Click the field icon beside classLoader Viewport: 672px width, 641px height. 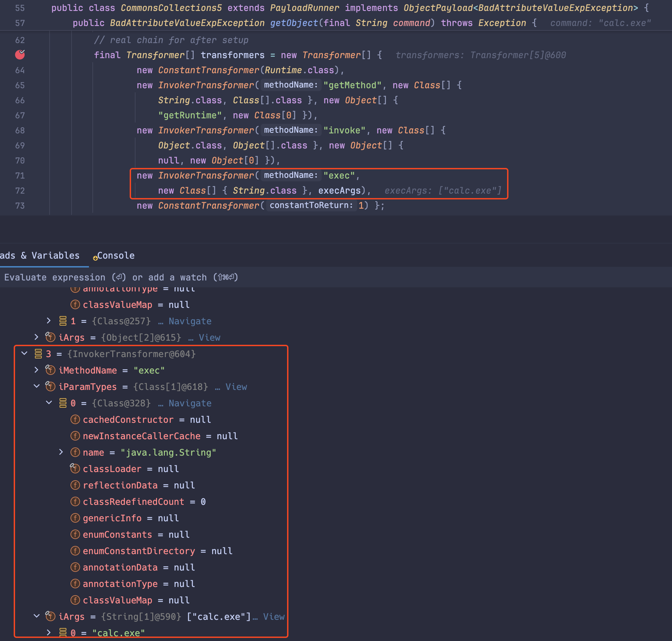pyautogui.click(x=75, y=469)
